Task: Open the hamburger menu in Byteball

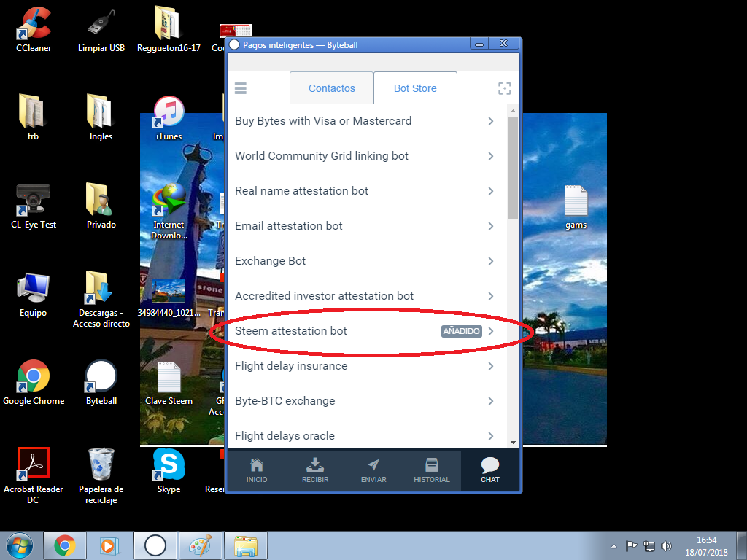Action: point(241,88)
